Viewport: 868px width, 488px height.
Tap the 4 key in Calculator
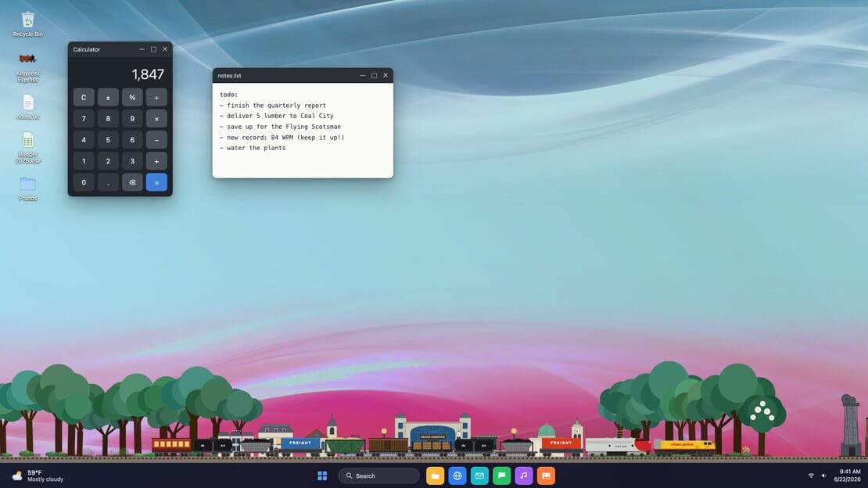(x=84, y=140)
